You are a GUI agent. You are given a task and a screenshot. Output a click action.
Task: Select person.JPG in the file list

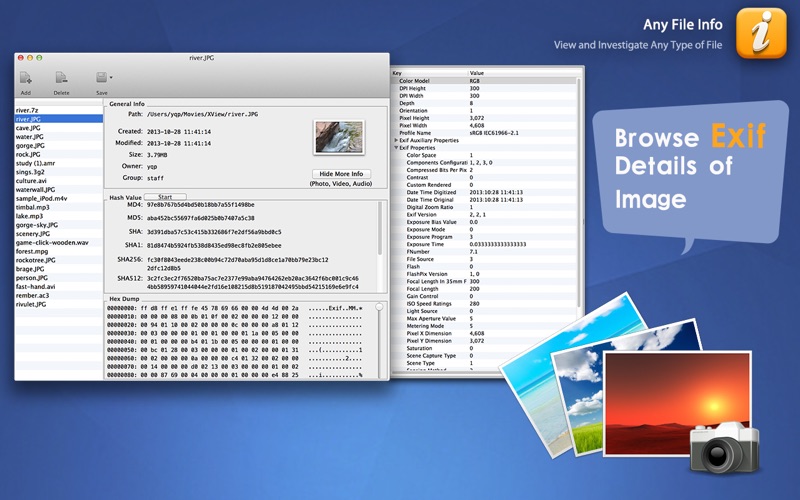[x=59, y=278]
